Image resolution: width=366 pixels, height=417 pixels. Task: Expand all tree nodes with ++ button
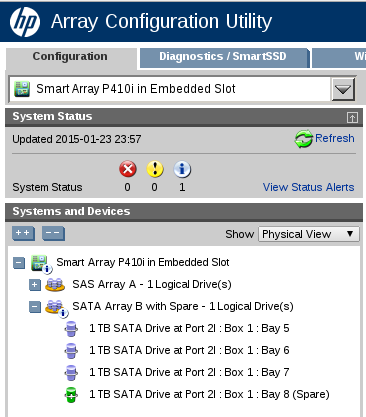[23, 233]
